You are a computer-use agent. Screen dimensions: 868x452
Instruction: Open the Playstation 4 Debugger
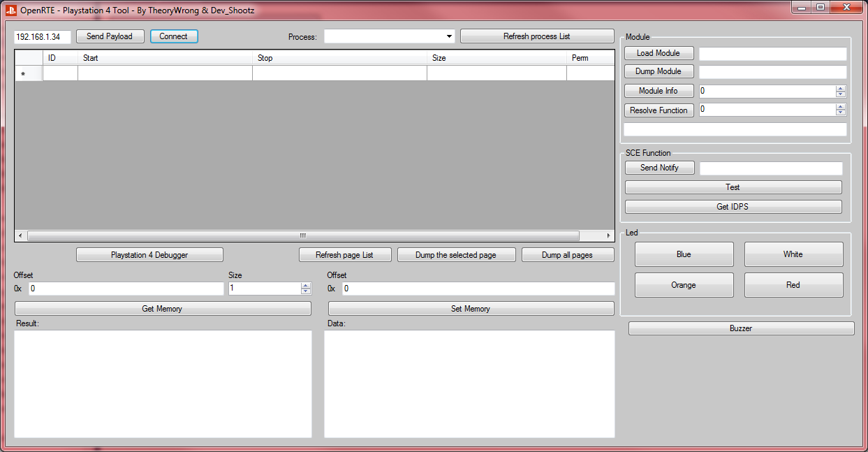click(x=149, y=255)
